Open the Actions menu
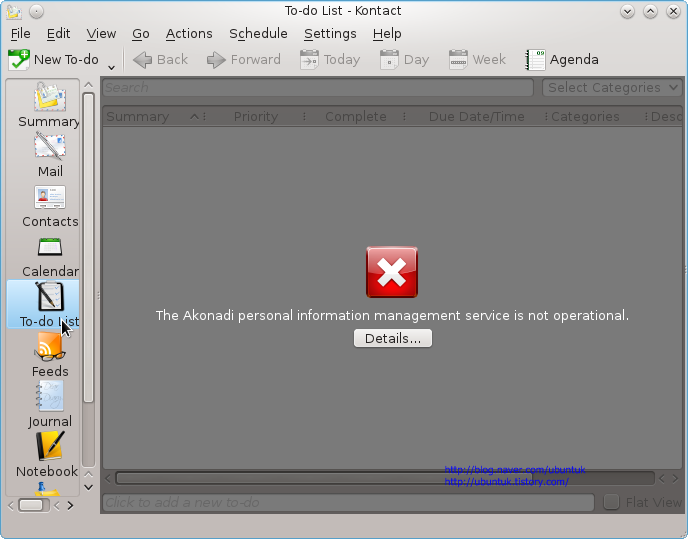This screenshot has width=688, height=539. (x=189, y=34)
